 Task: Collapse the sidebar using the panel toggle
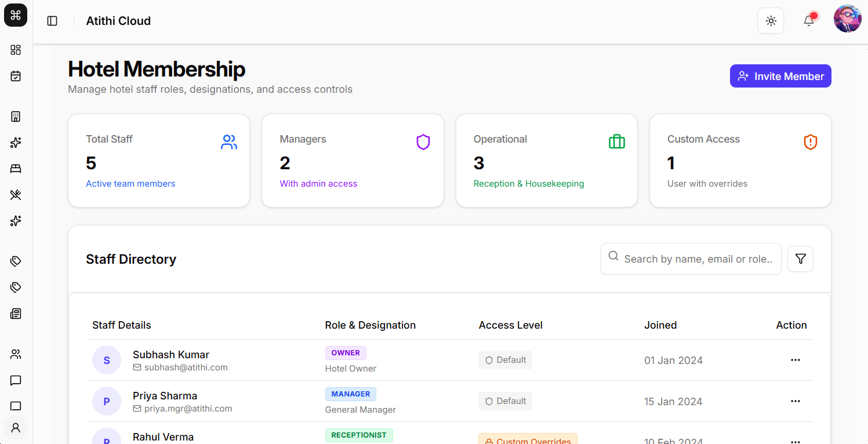click(52, 20)
